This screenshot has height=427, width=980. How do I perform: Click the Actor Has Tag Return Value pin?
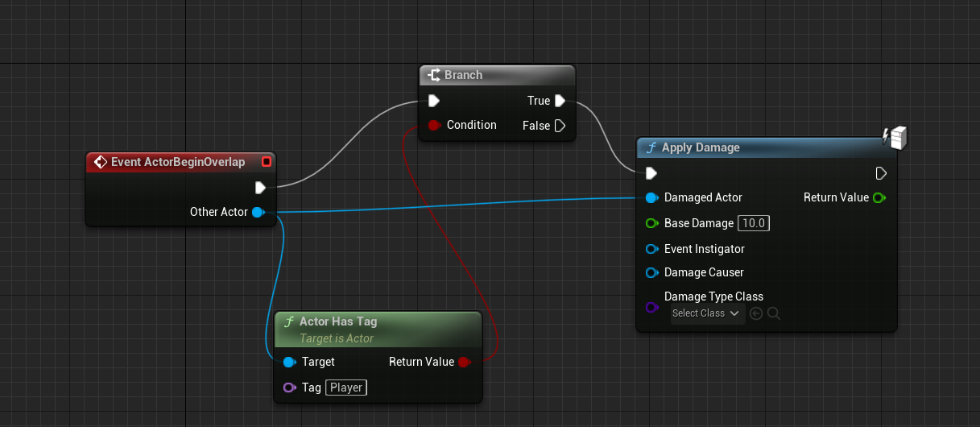464,362
